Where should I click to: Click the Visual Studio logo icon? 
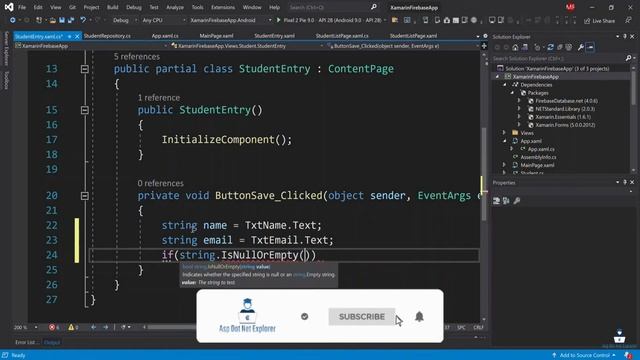(9, 7)
